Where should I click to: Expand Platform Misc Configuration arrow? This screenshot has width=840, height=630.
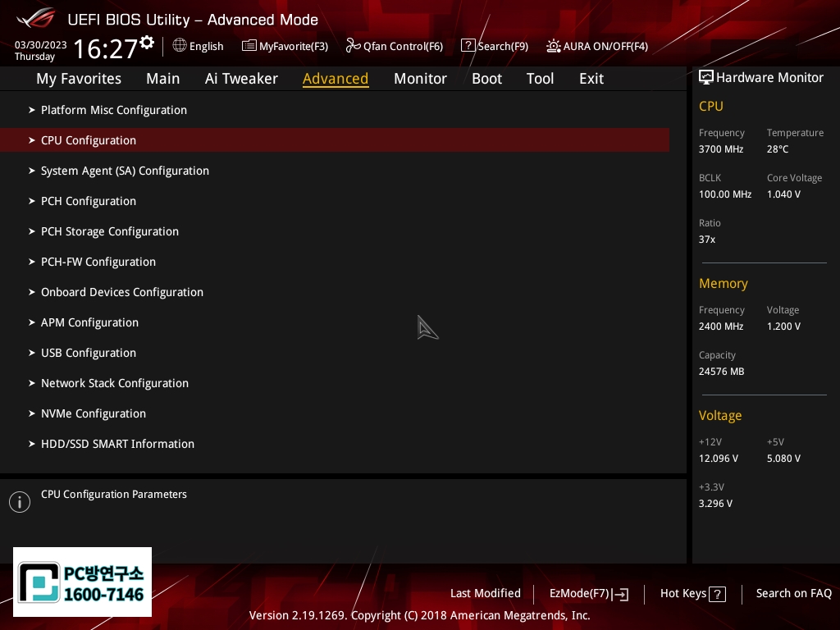[x=32, y=110]
